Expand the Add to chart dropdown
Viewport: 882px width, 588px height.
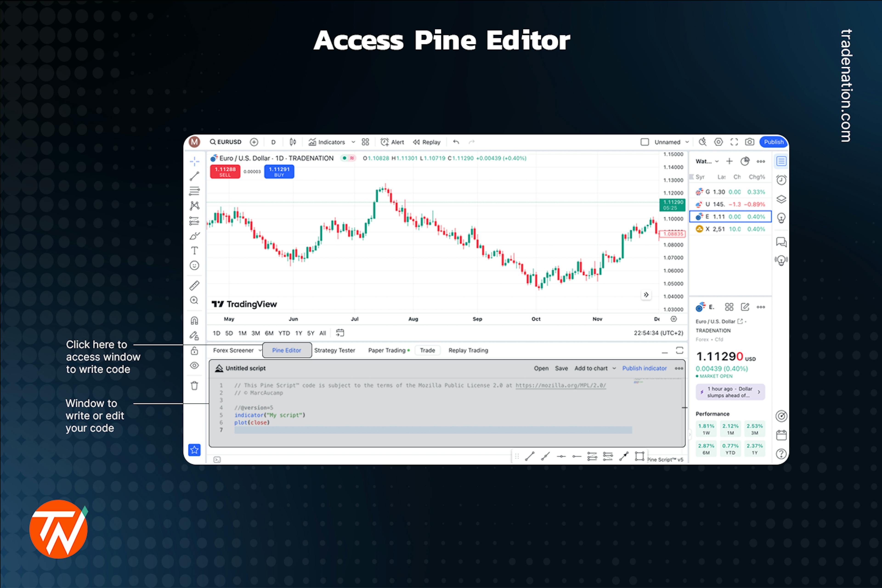(613, 369)
